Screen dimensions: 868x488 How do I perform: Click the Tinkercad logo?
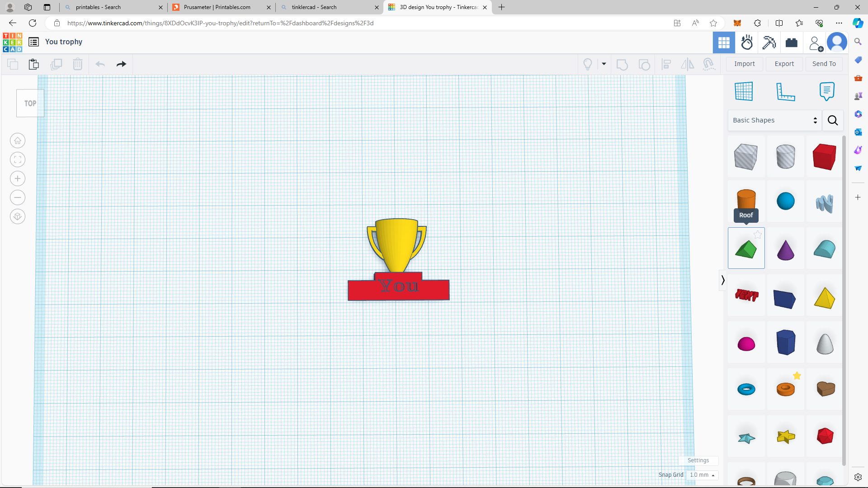click(13, 42)
